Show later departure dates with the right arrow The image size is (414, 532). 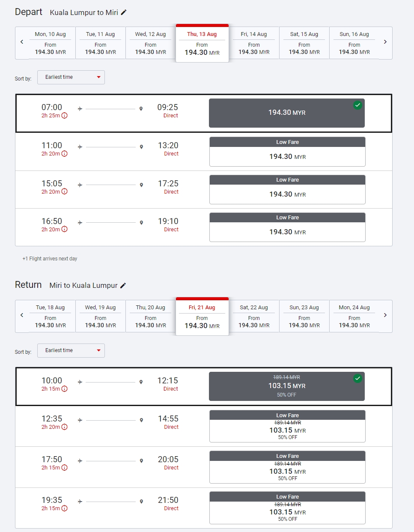click(x=385, y=42)
